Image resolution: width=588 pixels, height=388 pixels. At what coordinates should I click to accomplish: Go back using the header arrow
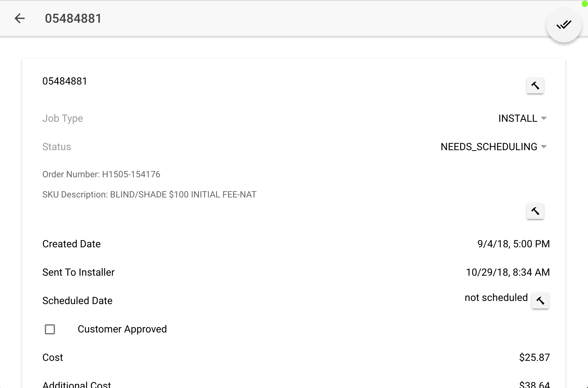[x=20, y=18]
